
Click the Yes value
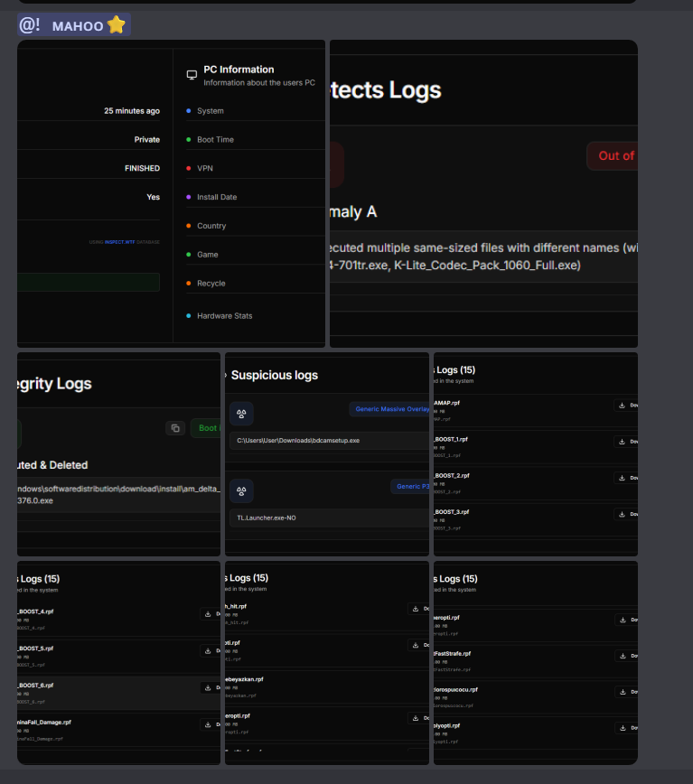coord(154,197)
